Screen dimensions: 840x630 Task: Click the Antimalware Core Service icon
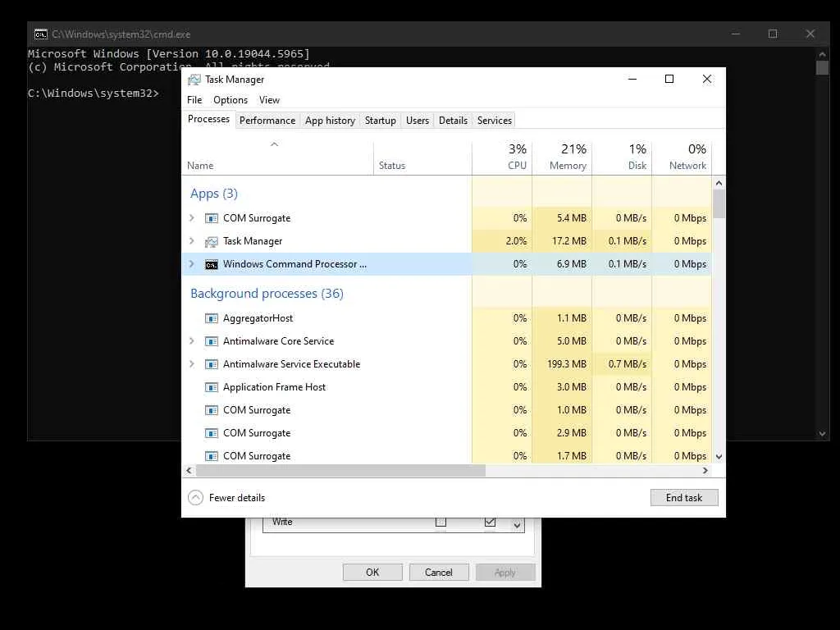(x=212, y=342)
